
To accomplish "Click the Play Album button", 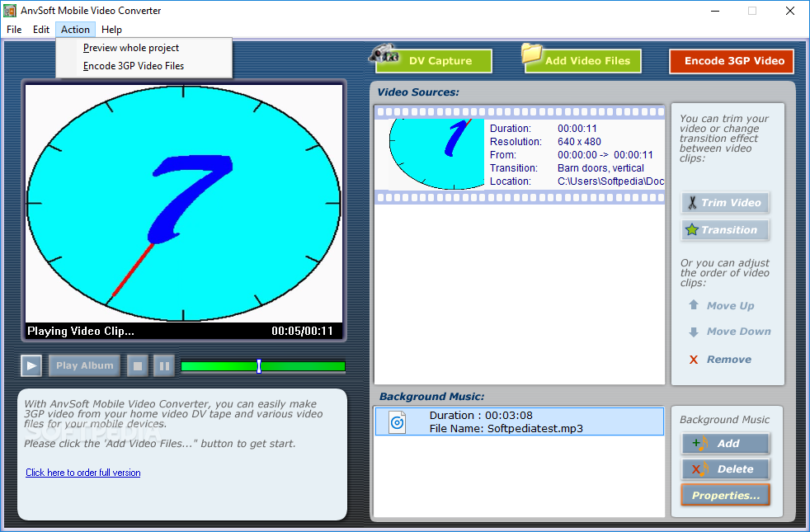I will [85, 365].
